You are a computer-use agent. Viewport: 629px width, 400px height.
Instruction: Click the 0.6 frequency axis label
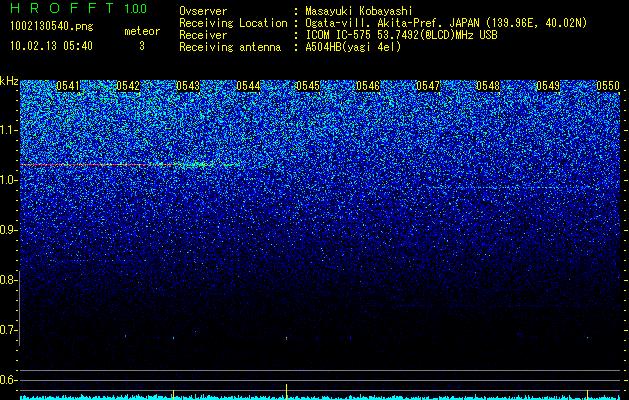tap(7, 380)
